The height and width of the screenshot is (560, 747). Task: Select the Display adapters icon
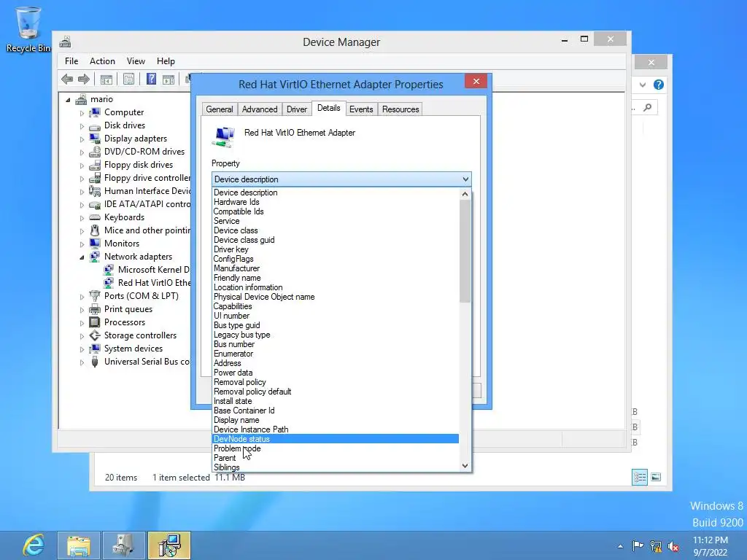pyautogui.click(x=95, y=139)
